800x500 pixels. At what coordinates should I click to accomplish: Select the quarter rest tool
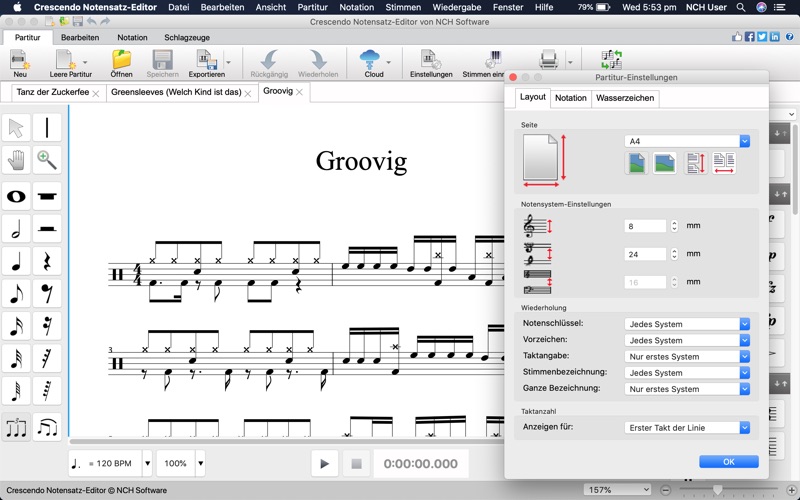click(47, 261)
